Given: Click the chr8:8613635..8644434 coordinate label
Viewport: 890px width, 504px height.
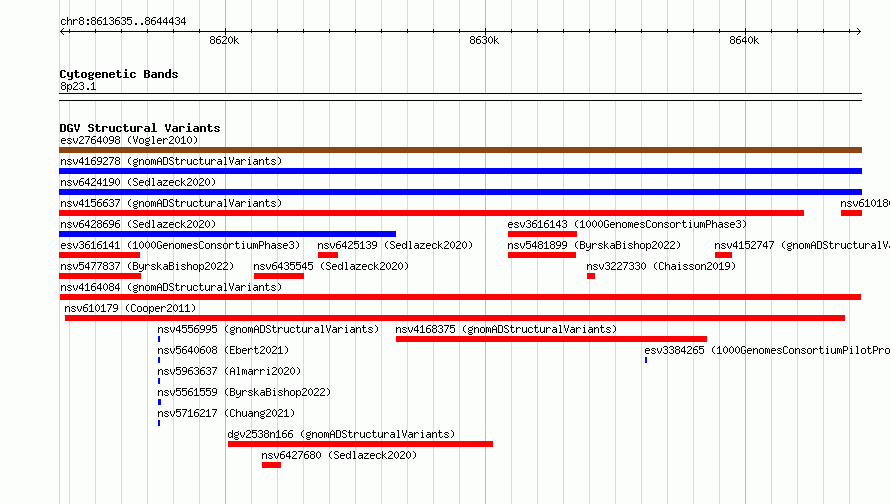Looking at the screenshot, I should [123, 21].
